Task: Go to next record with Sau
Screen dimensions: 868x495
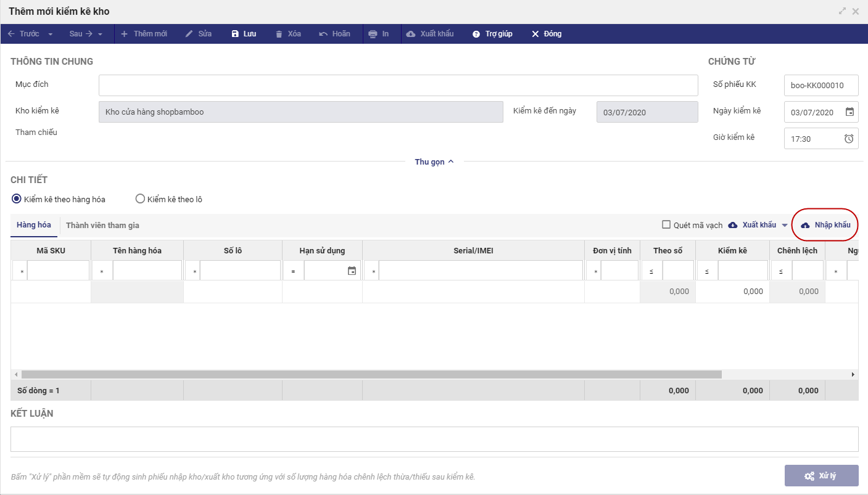Action: (81, 34)
